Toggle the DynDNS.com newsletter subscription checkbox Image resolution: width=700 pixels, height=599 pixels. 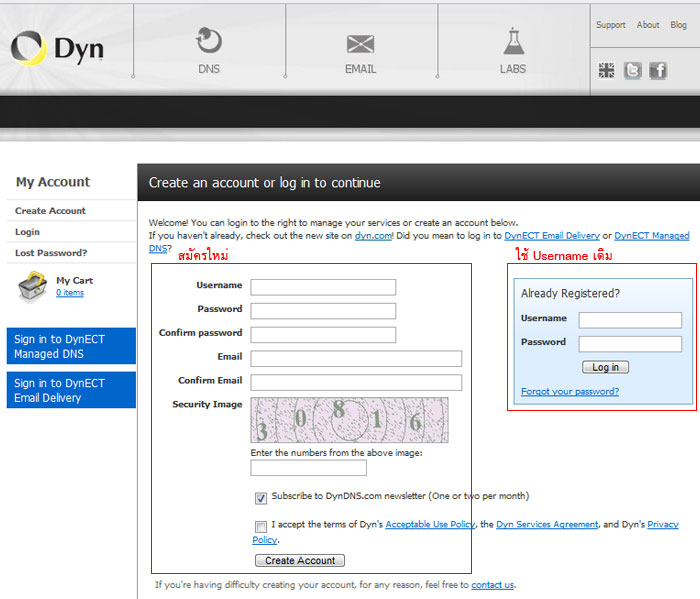tap(261, 498)
